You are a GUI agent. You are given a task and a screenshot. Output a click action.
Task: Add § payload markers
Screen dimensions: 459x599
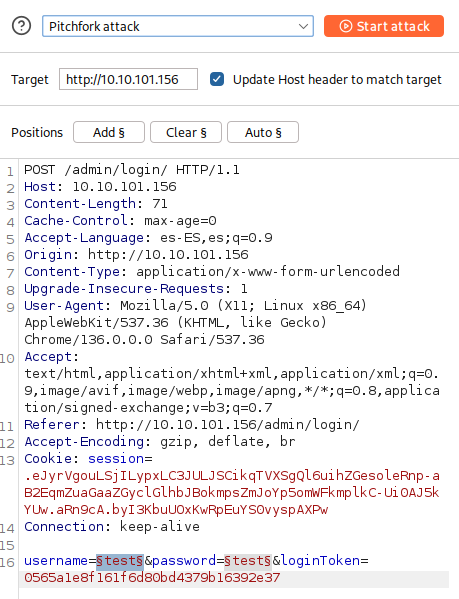tap(109, 132)
